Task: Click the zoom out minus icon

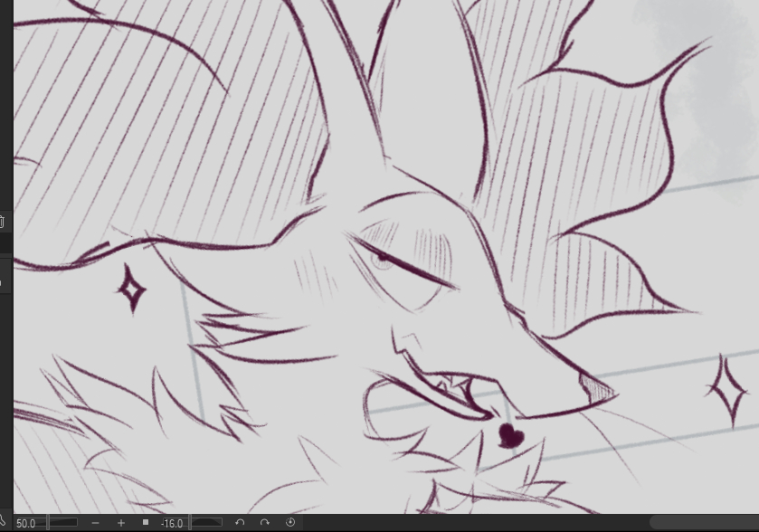Action: (x=96, y=523)
